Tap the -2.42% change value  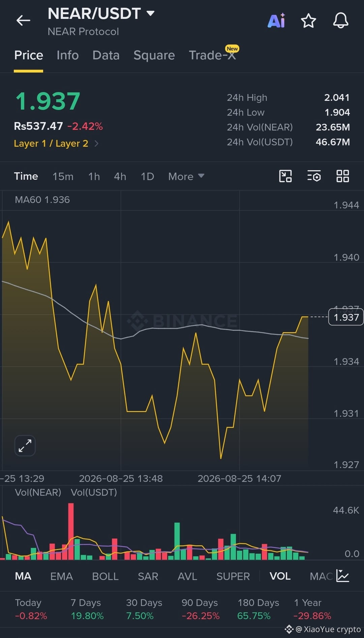click(85, 126)
